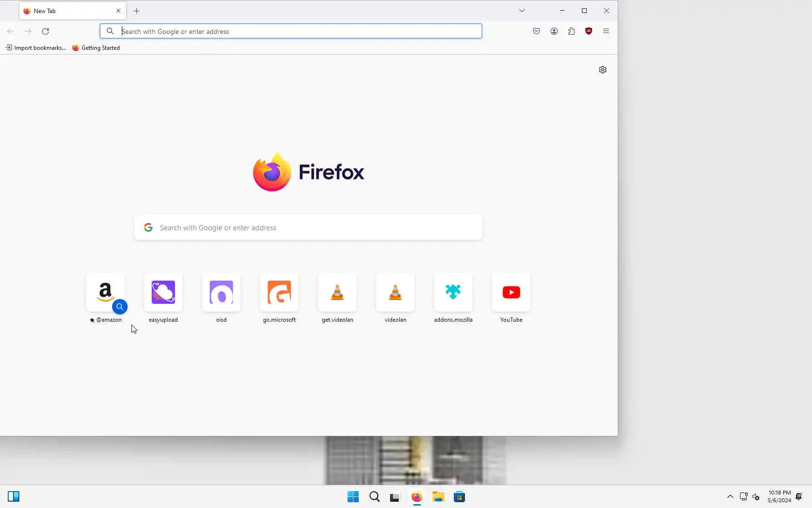Click the Google logo in the page search box
Screen dimensions: 812x508
148,227
